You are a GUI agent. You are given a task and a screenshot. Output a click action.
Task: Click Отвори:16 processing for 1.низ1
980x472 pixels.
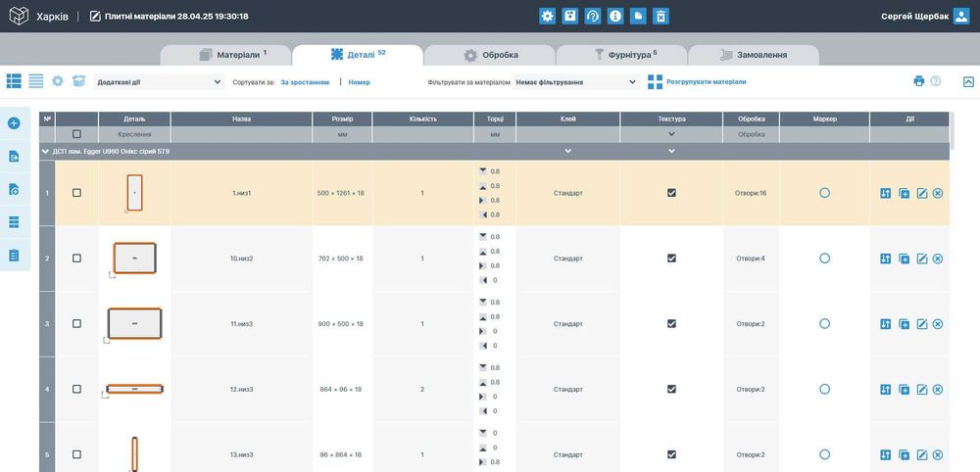click(x=751, y=193)
